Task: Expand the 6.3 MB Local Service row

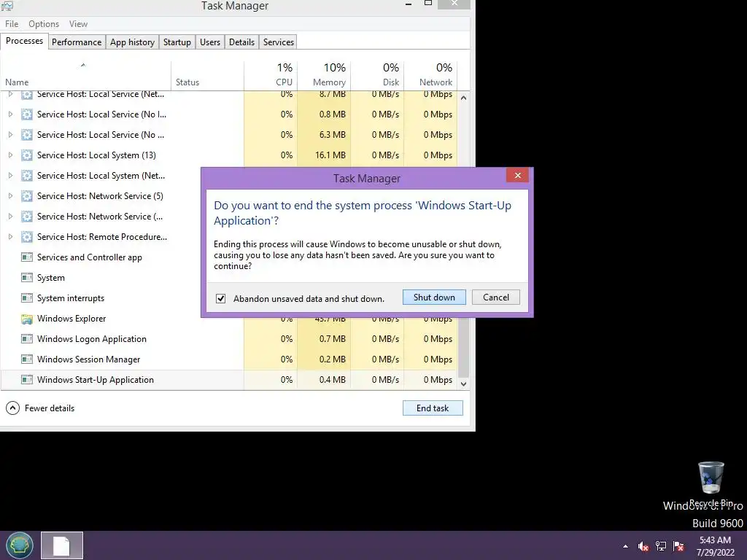Action: [10, 135]
